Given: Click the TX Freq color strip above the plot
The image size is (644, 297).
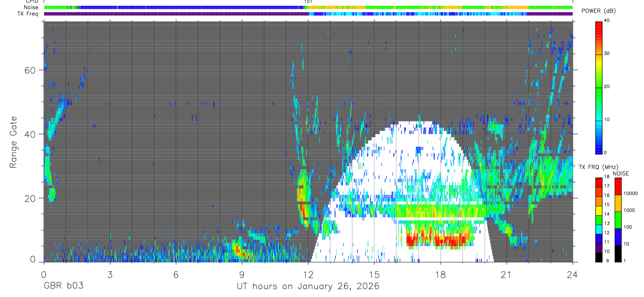Looking at the screenshot, I should coord(308,14).
